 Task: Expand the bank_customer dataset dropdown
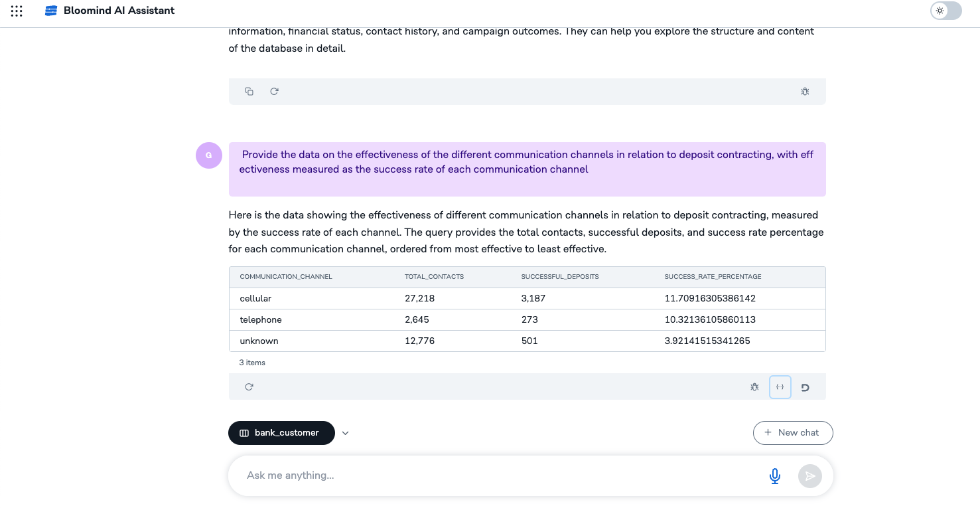coord(345,432)
